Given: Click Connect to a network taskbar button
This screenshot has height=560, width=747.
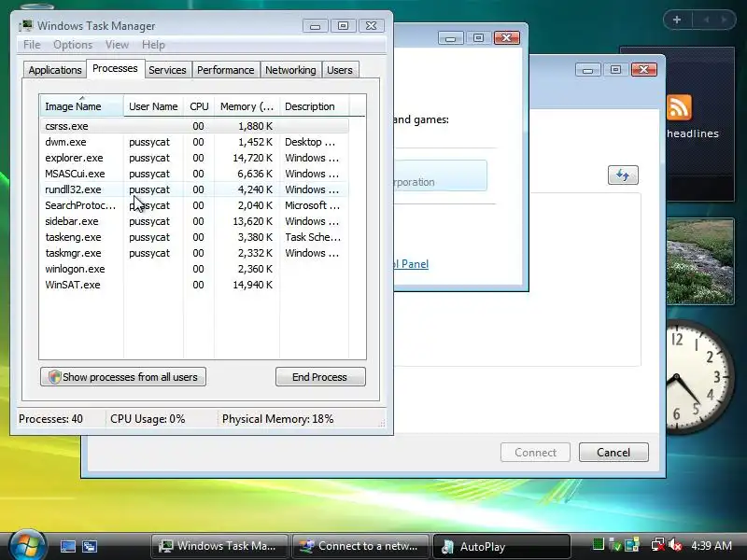Looking at the screenshot, I should 361,546.
